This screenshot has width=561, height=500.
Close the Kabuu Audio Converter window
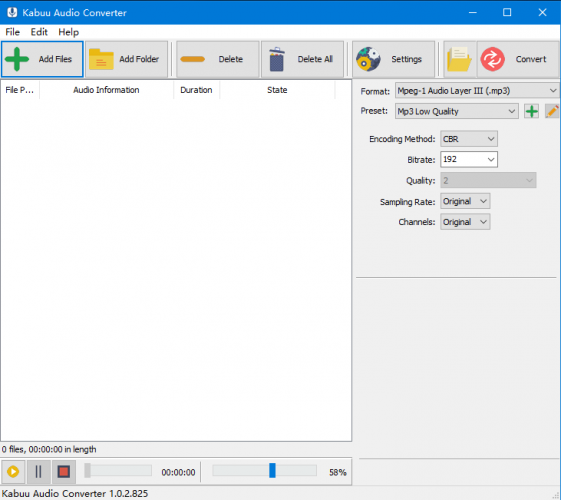(x=542, y=13)
